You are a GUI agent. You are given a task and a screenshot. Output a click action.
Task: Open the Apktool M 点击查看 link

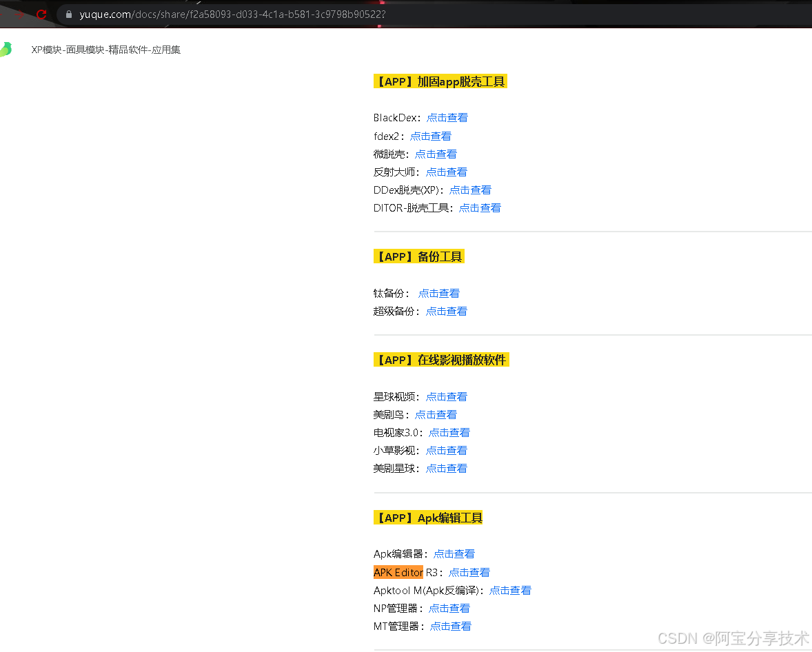[511, 591]
